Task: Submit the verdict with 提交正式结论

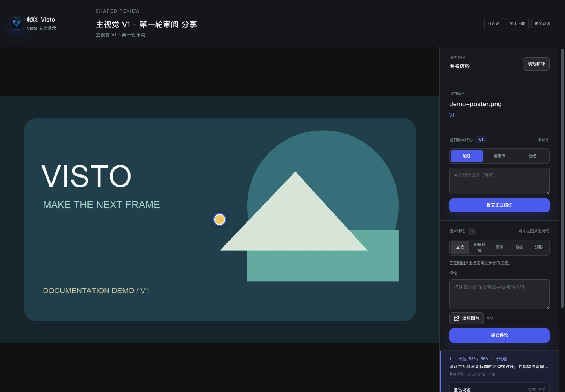Action: pyautogui.click(x=499, y=205)
